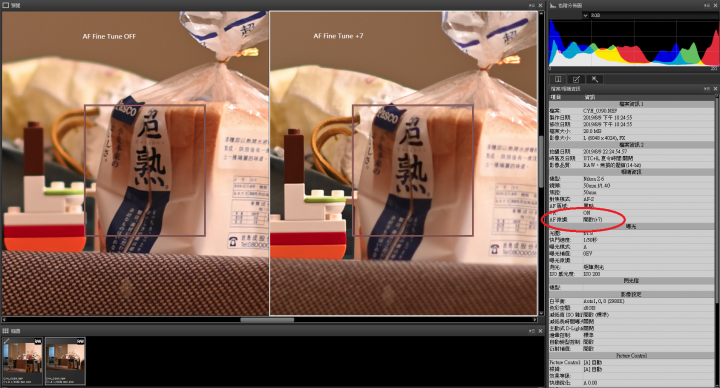Open file information panel options menu icon
The image size is (720, 388).
point(707,88)
